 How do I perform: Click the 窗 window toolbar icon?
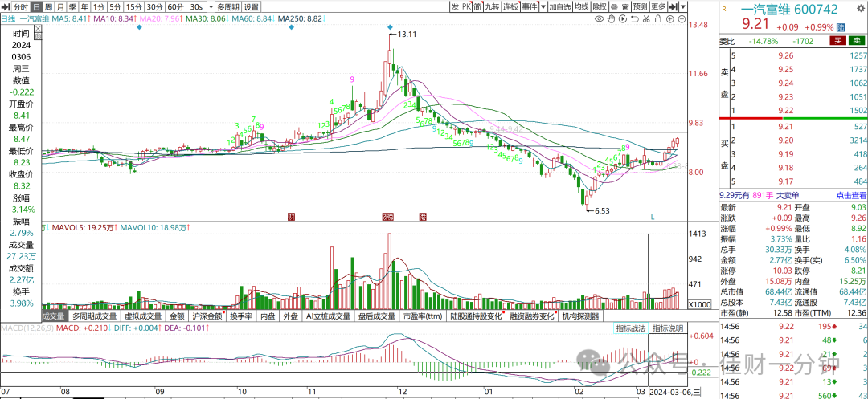point(625,7)
